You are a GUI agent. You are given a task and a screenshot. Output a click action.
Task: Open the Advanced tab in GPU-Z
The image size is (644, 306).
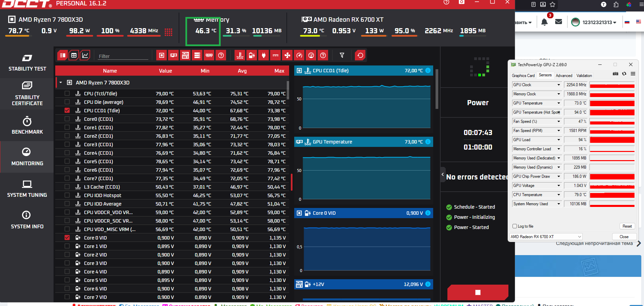point(564,76)
